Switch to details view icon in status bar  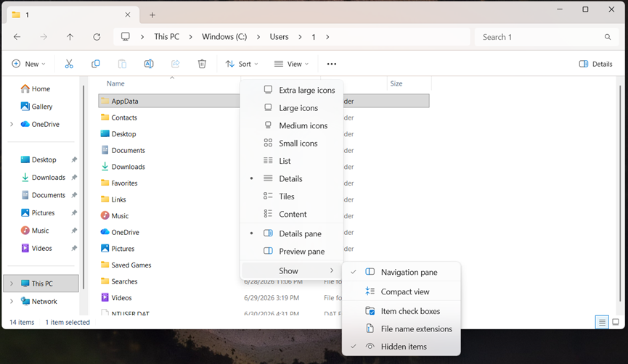pos(602,322)
